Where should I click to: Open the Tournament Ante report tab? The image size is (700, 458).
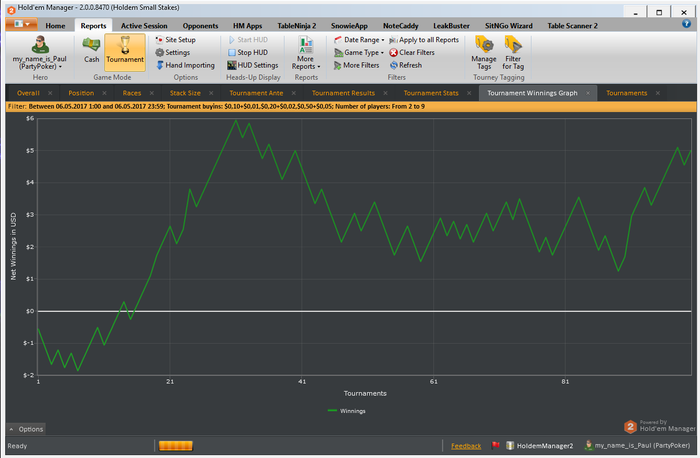point(256,93)
